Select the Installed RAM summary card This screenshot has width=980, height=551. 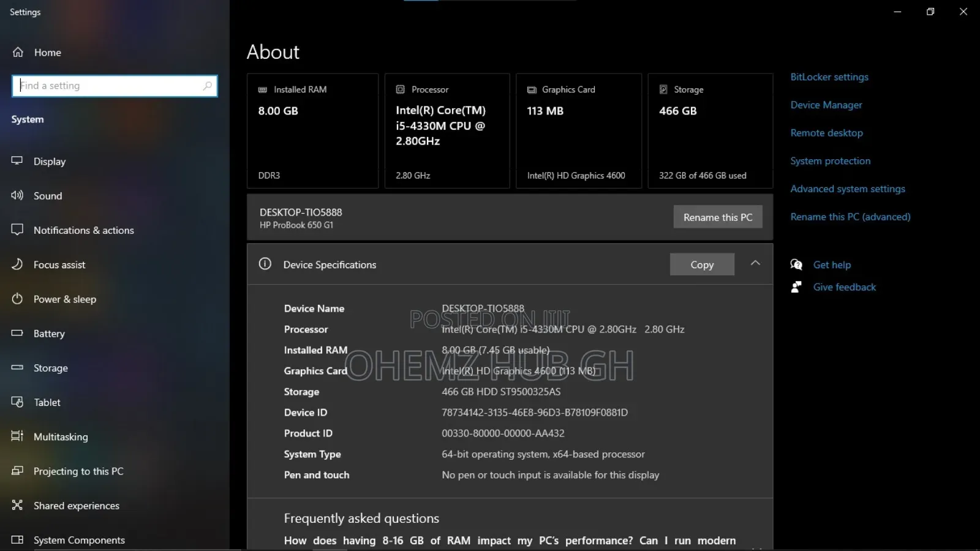click(x=312, y=131)
